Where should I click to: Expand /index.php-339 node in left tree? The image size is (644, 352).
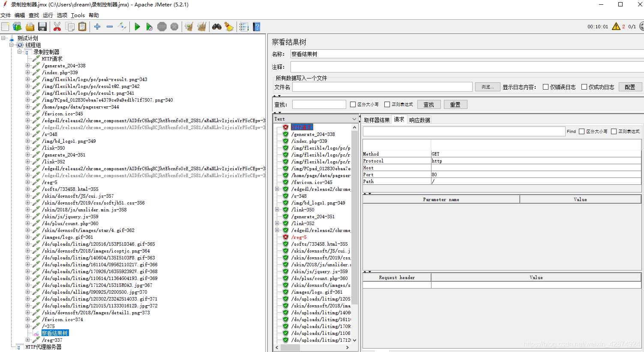[28, 72]
